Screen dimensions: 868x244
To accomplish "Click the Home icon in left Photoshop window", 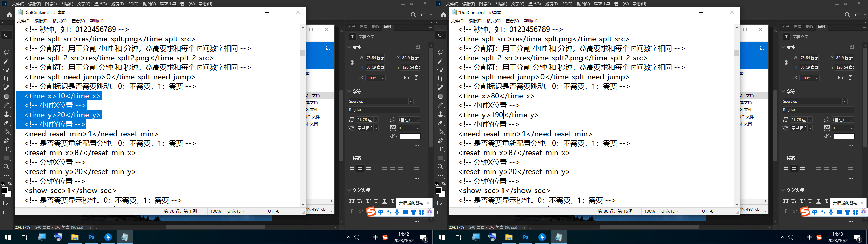I will [x=9, y=15].
